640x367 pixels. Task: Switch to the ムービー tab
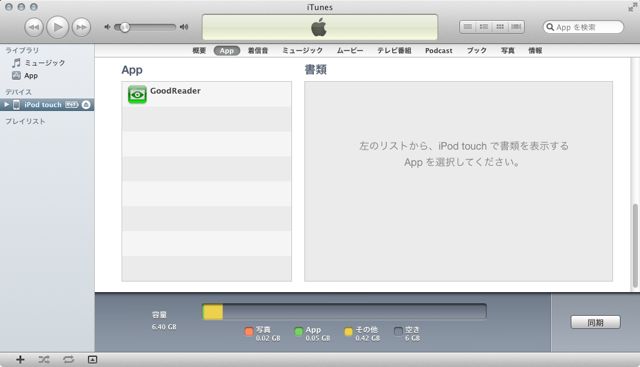click(350, 51)
